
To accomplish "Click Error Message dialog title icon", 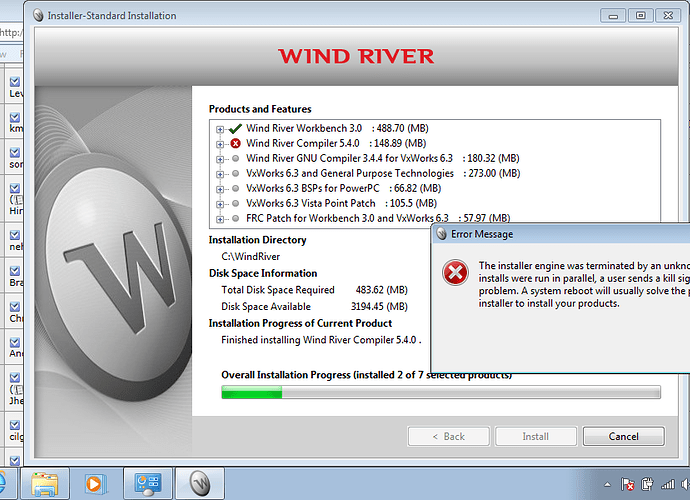I will coord(441,234).
